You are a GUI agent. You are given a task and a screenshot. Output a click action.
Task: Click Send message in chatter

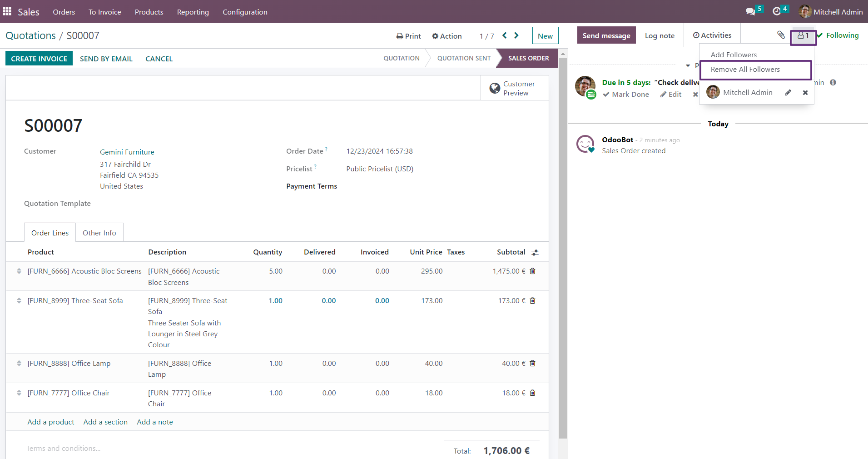[606, 35]
